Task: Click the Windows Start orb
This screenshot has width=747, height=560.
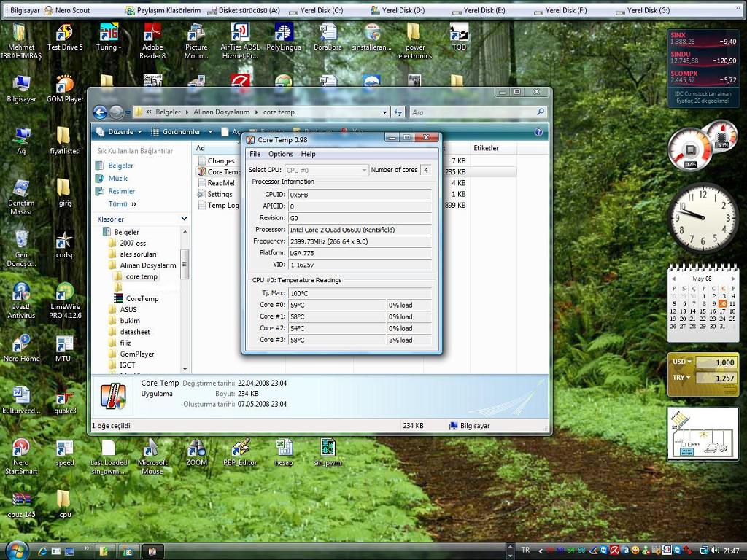Action: (18, 551)
